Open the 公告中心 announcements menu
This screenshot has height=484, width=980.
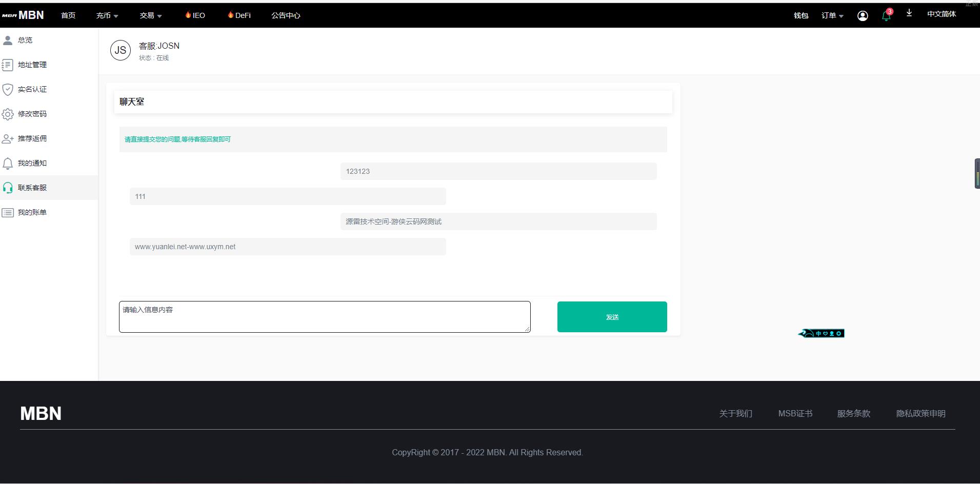click(x=286, y=16)
